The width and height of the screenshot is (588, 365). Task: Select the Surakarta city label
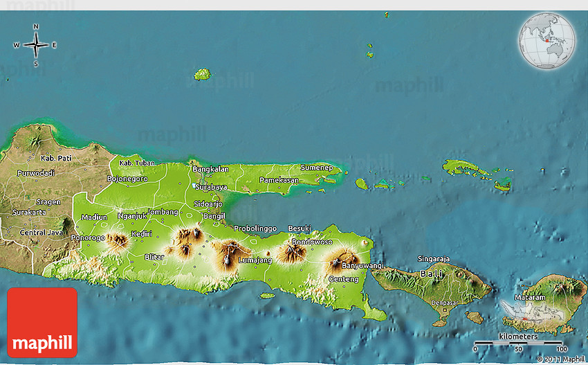31,212
